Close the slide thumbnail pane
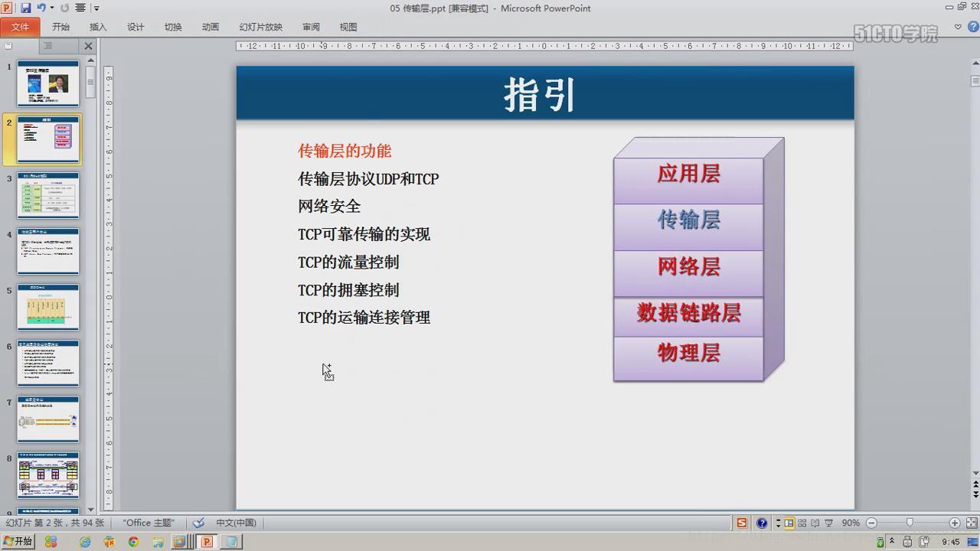The image size is (980, 551). click(88, 46)
